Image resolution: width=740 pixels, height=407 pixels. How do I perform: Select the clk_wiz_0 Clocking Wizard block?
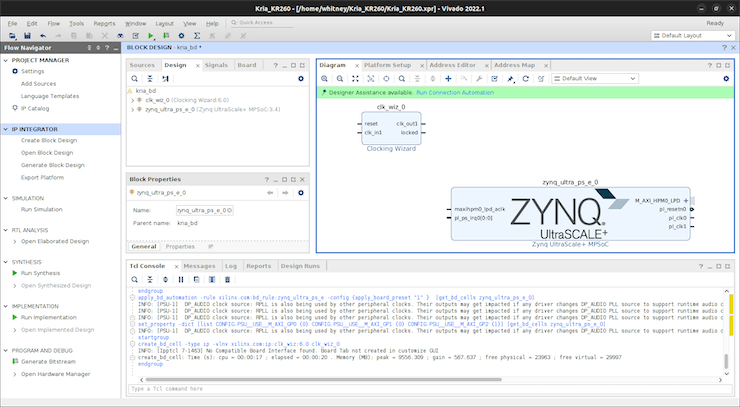(x=391, y=128)
